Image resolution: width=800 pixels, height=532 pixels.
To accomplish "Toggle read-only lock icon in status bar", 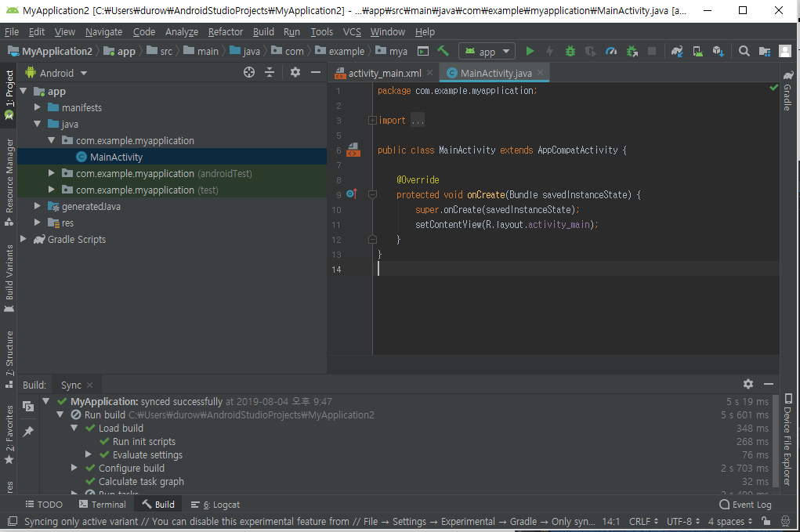I will point(766,521).
